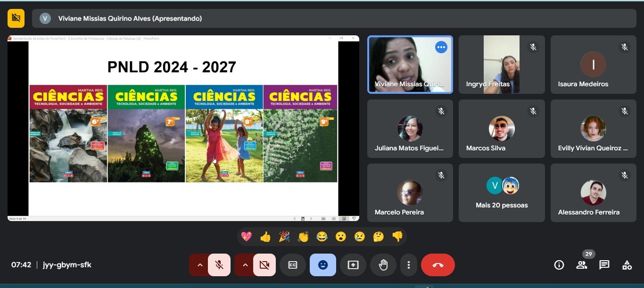
Task: Turn on your camera
Action: (x=264, y=265)
